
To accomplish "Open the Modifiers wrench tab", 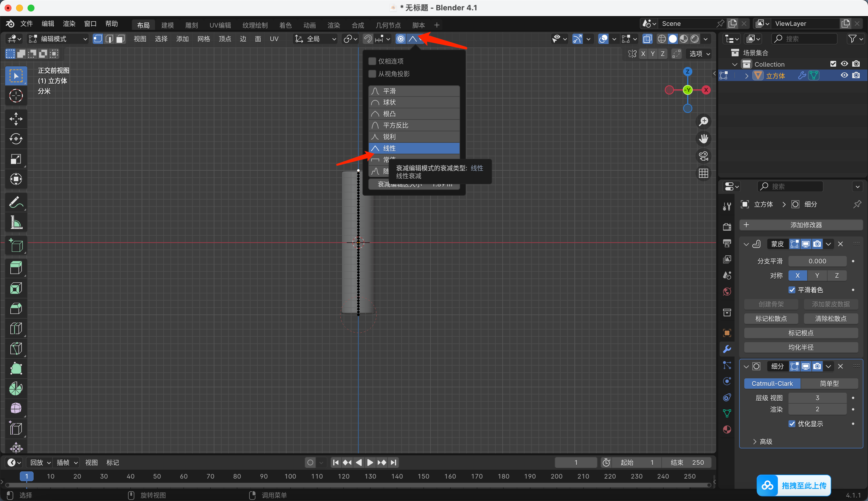I will [x=727, y=349].
